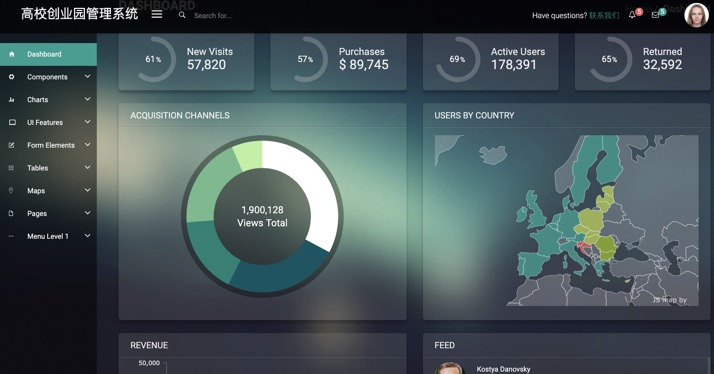This screenshot has width=714, height=374.
Task: Open the Components menu item
Action: 48,77
